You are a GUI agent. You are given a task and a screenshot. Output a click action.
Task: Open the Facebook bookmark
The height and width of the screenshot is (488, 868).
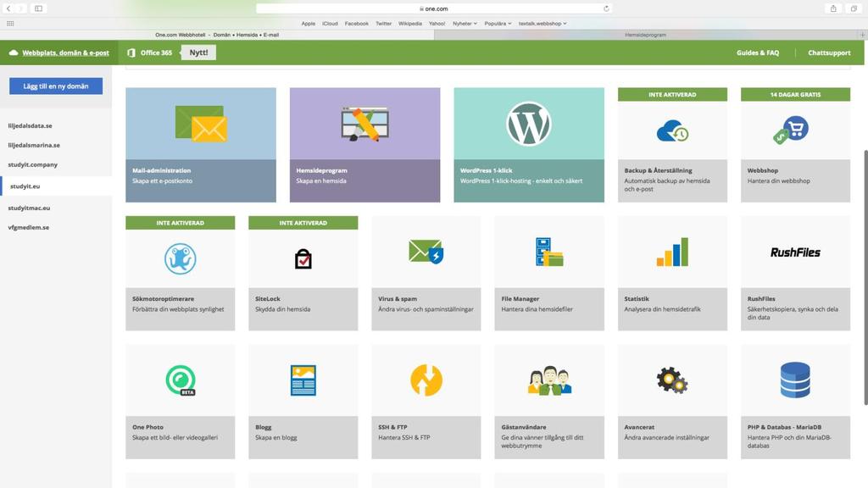pyautogui.click(x=357, y=23)
